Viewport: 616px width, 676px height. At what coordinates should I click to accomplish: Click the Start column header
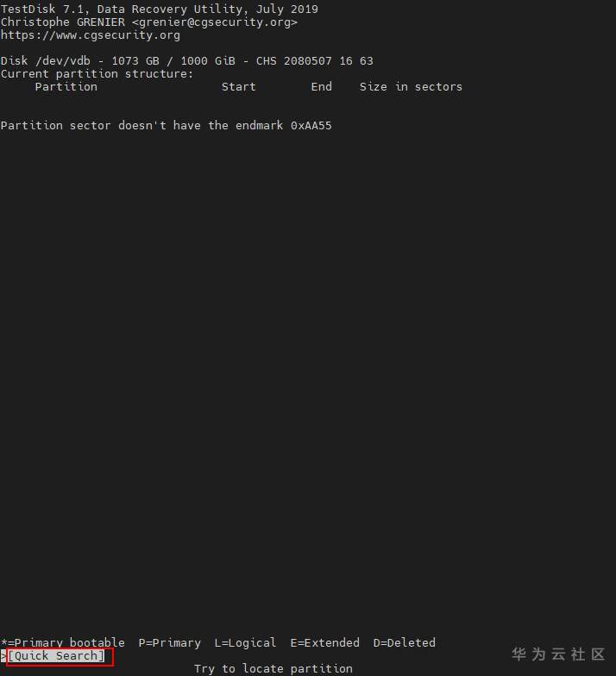tap(238, 86)
